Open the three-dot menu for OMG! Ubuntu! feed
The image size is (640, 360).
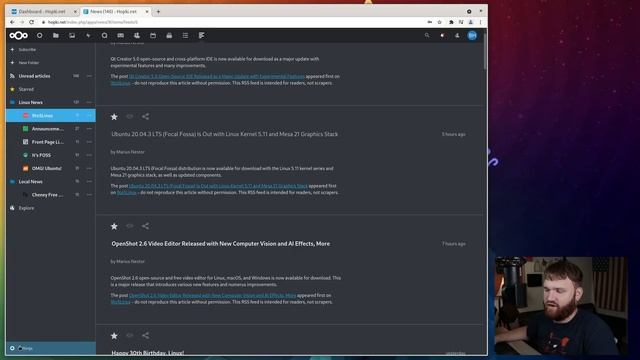89,168
